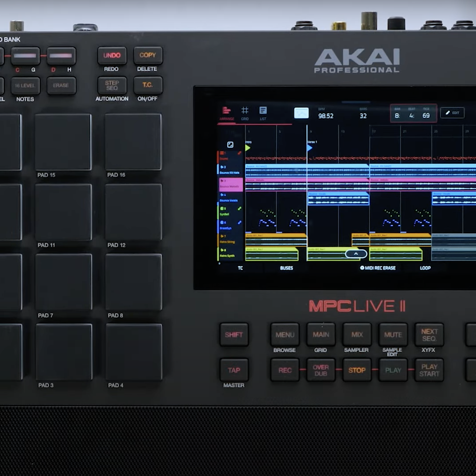476x476 pixels.
Task: Tap the pencil Edit button
Action: [452, 113]
